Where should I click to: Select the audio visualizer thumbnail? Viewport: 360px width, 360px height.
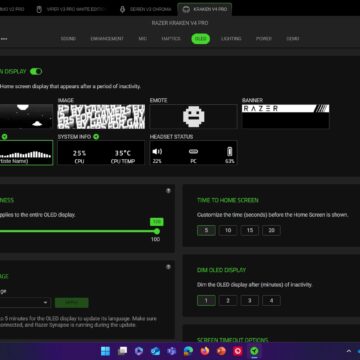coord(26,153)
